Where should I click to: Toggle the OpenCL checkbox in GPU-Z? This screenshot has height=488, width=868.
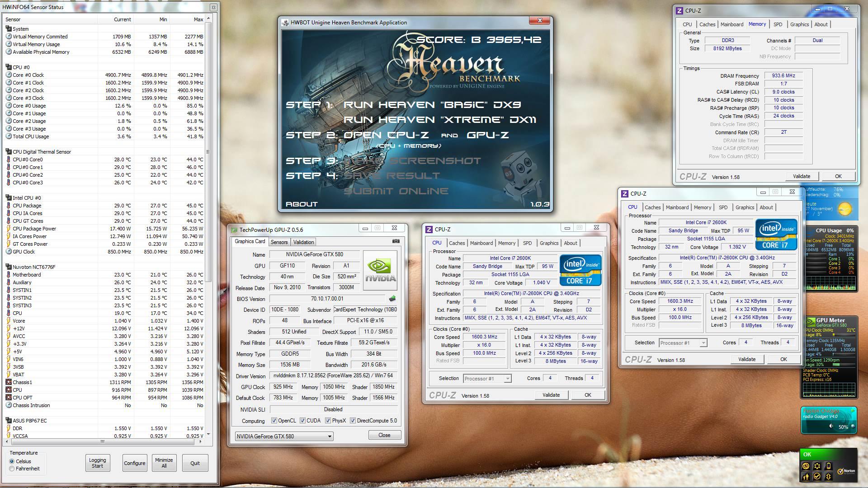tap(274, 421)
